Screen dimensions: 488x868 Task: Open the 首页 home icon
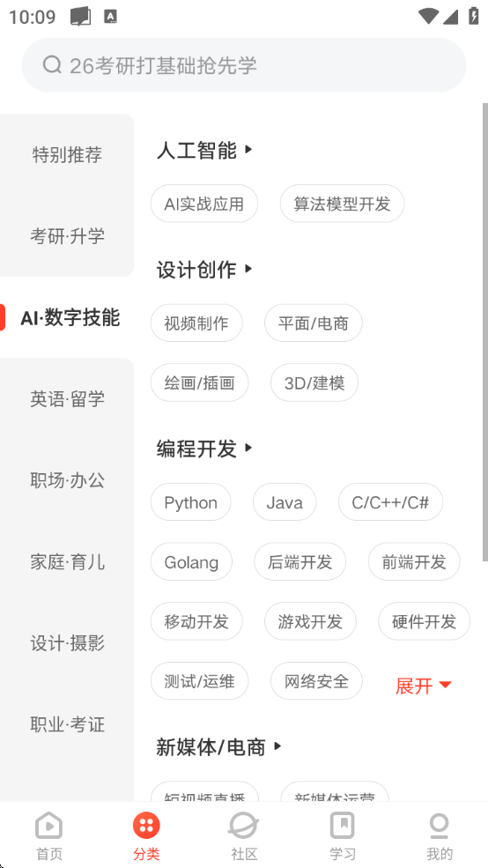[x=49, y=827]
